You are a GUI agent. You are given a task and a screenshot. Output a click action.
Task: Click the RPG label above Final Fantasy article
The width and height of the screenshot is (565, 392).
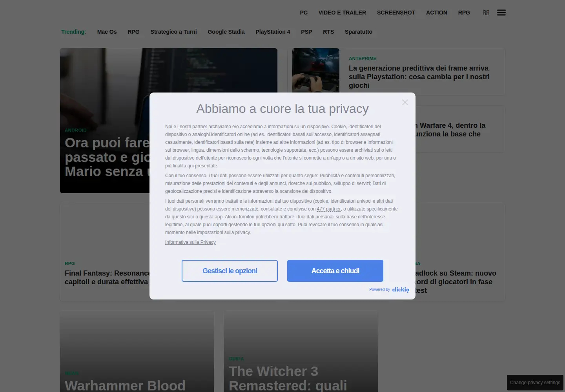(70, 263)
